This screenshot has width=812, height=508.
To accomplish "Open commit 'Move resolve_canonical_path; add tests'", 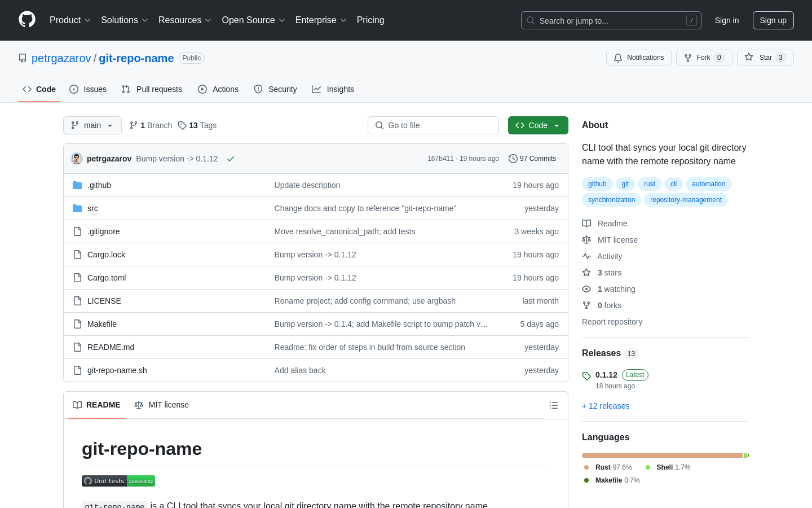I will coord(345,231).
